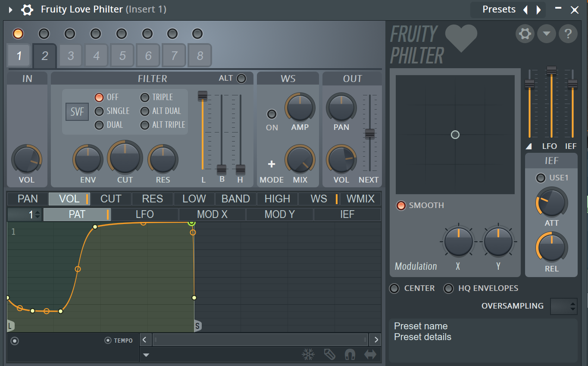Open the Presets dropdown
The image size is (588, 366).
499,9
